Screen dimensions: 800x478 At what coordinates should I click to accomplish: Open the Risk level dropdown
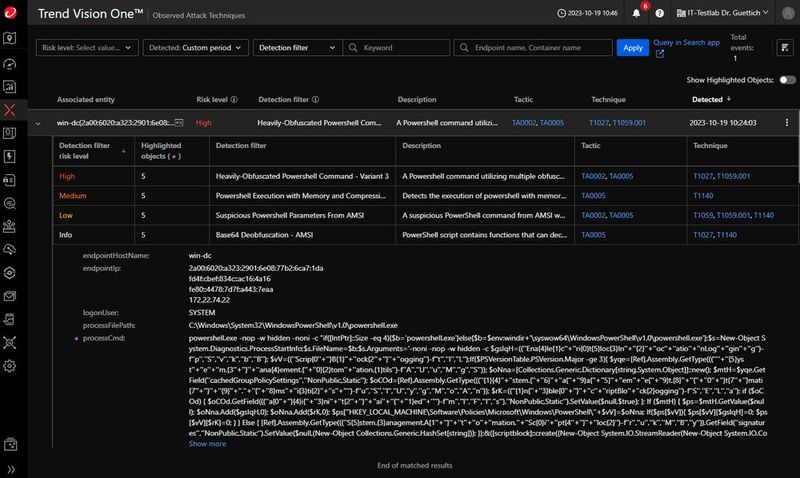(87, 47)
